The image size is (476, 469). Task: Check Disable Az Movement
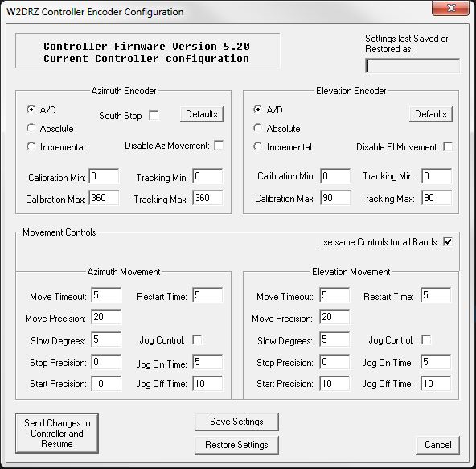pos(219,145)
